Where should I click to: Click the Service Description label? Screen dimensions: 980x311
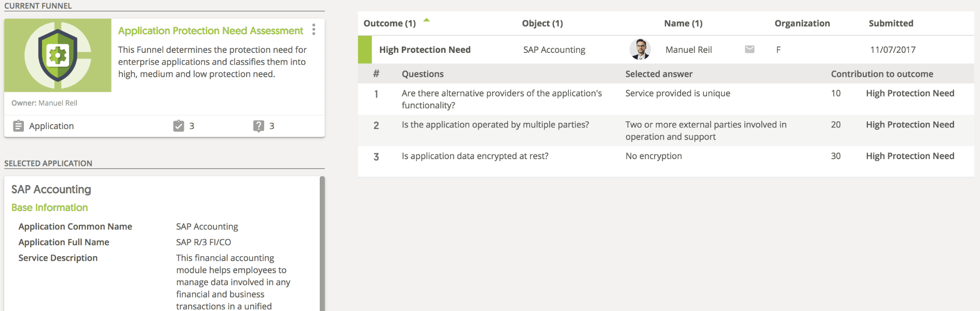click(x=58, y=258)
